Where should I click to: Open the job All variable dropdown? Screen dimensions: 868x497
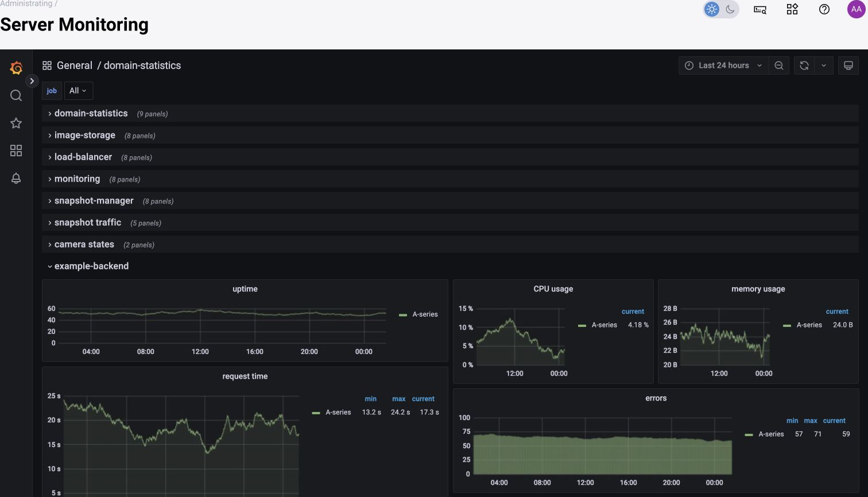point(78,91)
